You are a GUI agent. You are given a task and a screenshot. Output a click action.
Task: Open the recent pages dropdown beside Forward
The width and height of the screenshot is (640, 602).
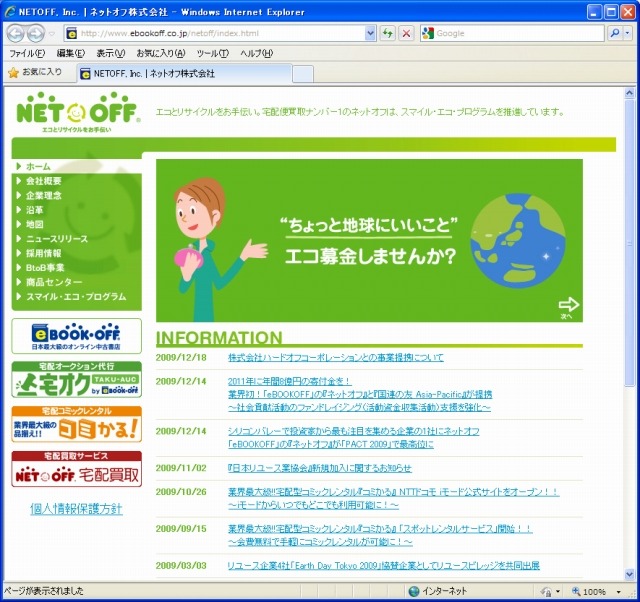pyautogui.click(x=52, y=34)
